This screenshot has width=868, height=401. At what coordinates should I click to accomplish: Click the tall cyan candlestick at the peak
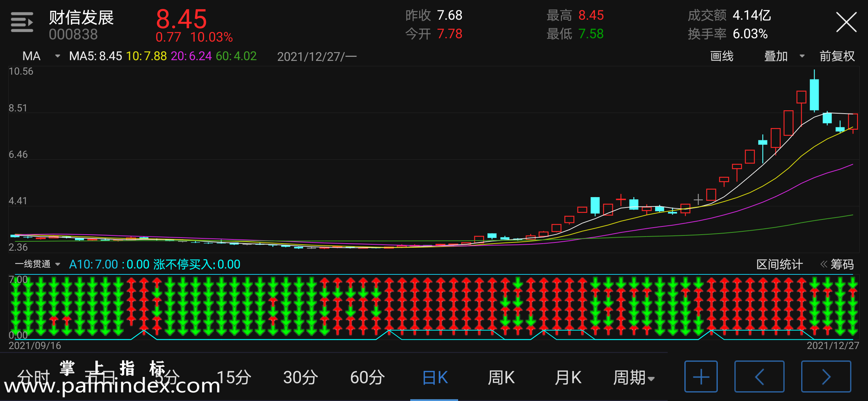[x=814, y=94]
